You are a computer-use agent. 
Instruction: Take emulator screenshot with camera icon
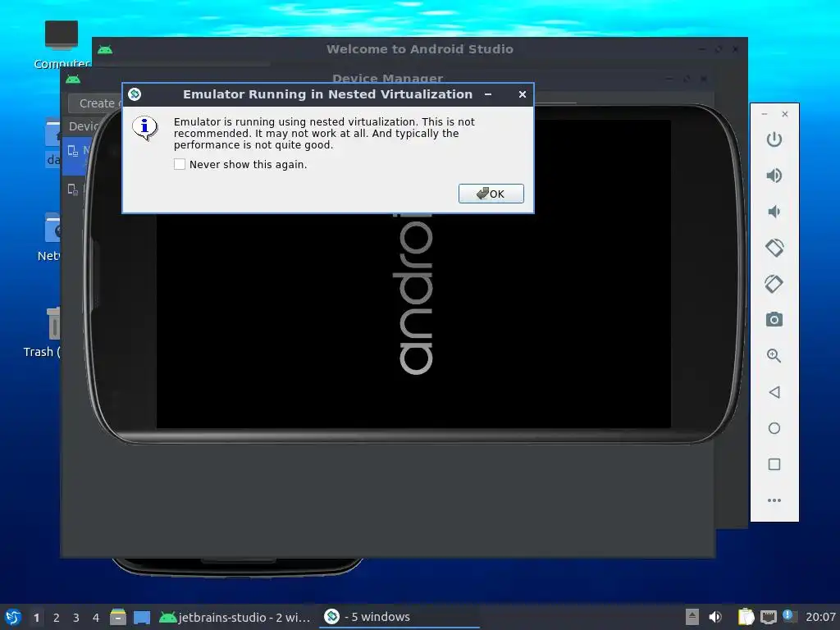774,320
